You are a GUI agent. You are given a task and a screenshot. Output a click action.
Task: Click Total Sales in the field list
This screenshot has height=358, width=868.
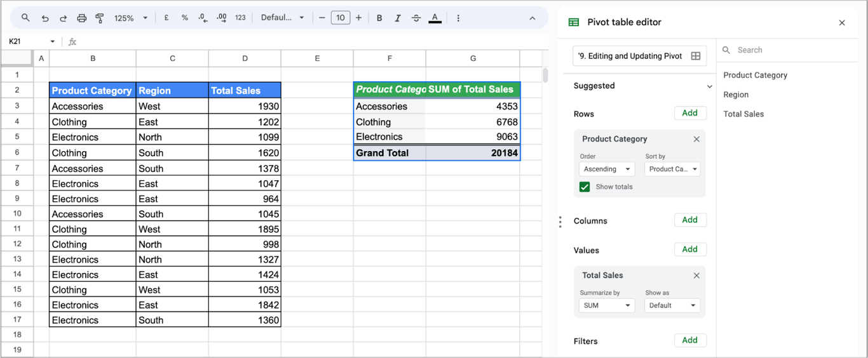click(743, 114)
